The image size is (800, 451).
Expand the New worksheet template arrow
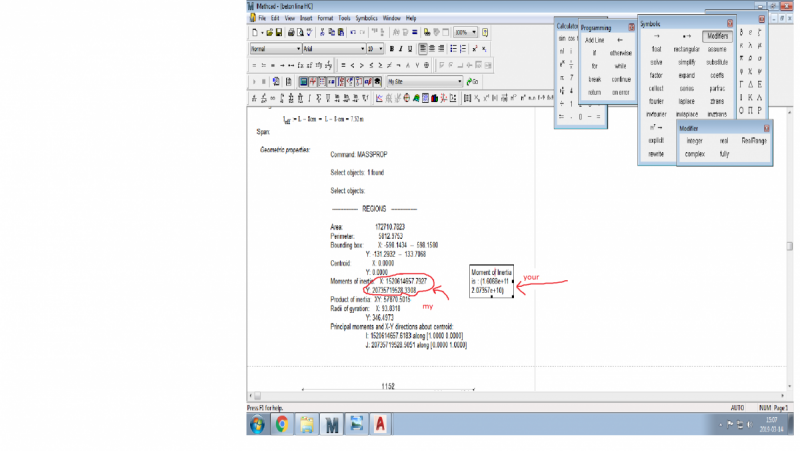[262, 32]
